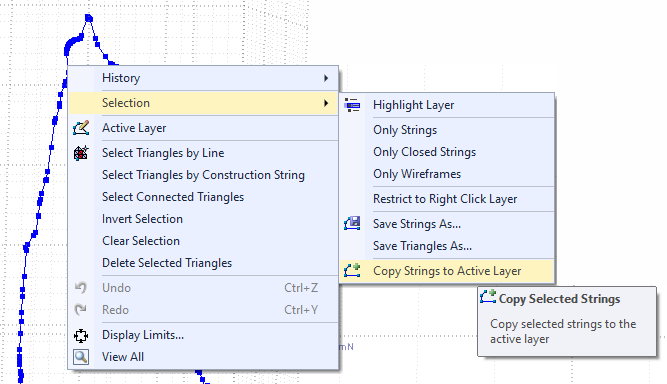667x384 pixels.
Task: Choose Restrict to Right Click Layer
Action: 447,199
